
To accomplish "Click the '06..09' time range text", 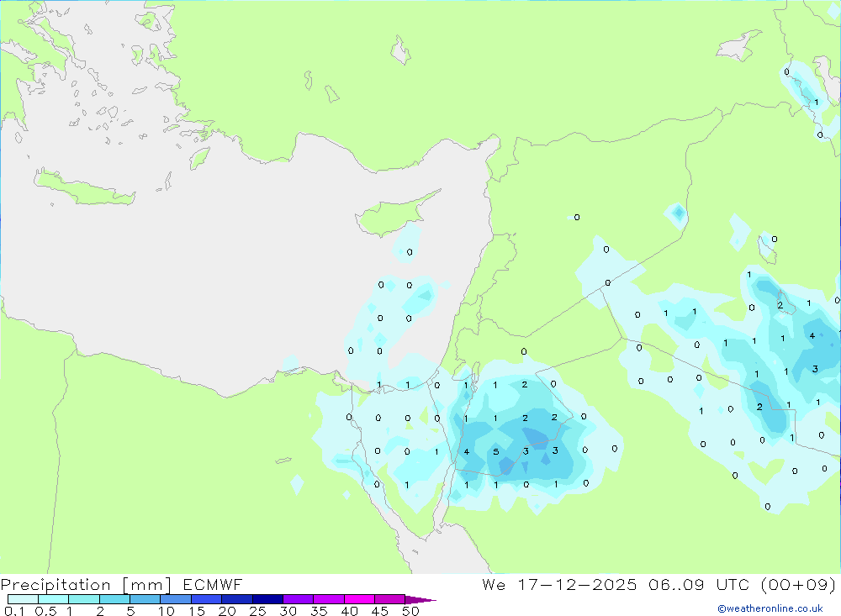I will click(676, 584).
